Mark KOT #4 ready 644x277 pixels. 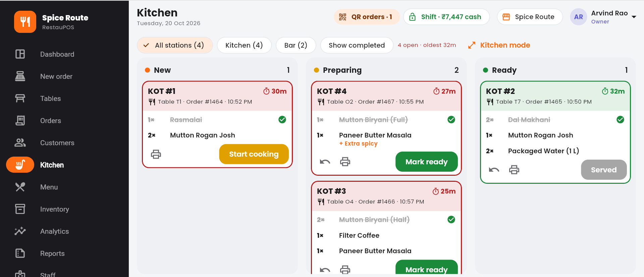pos(426,162)
